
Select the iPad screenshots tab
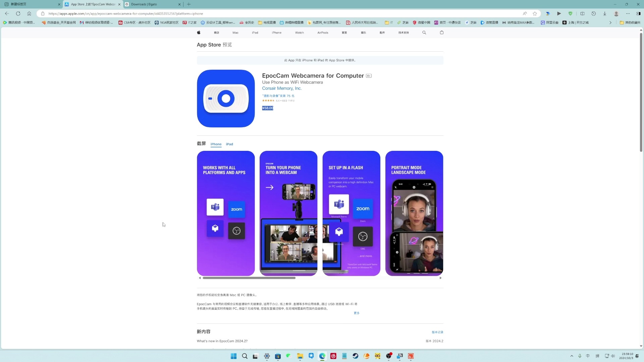pyautogui.click(x=229, y=144)
